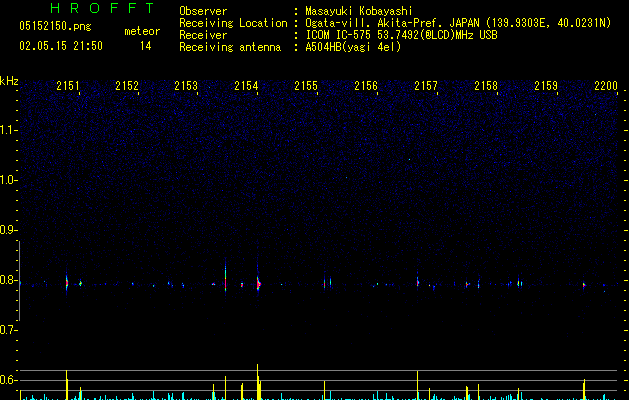Click the Receiving antenna label
The image size is (629, 400).
click(x=230, y=47)
